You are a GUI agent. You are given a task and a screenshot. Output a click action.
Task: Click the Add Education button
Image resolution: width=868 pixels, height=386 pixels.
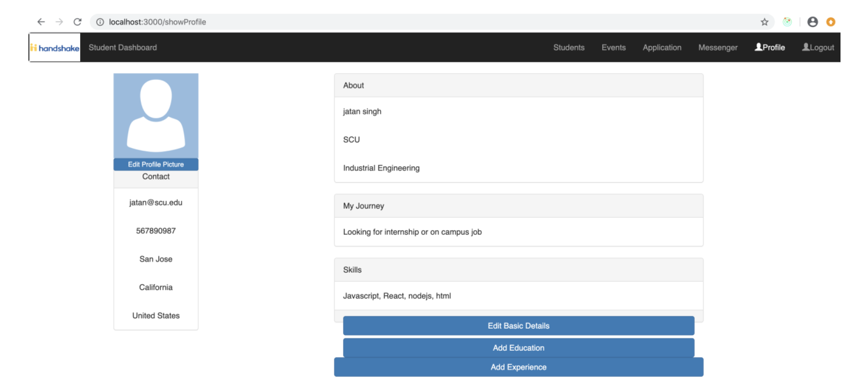[x=519, y=348]
